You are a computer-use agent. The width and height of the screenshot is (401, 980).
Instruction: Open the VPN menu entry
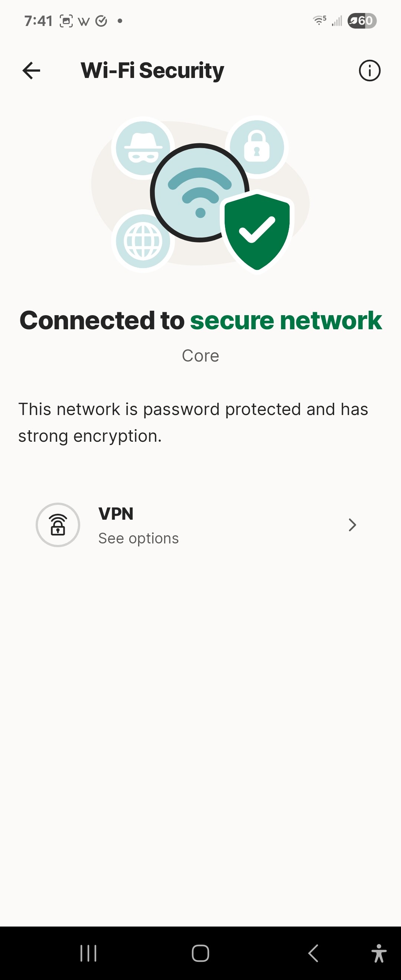[x=116, y=514]
